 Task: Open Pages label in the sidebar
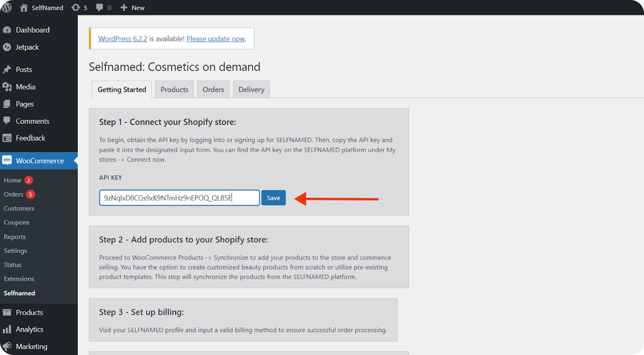(x=25, y=104)
